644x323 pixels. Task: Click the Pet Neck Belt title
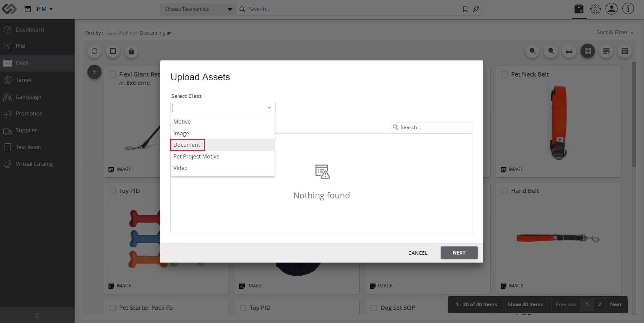pyautogui.click(x=530, y=75)
